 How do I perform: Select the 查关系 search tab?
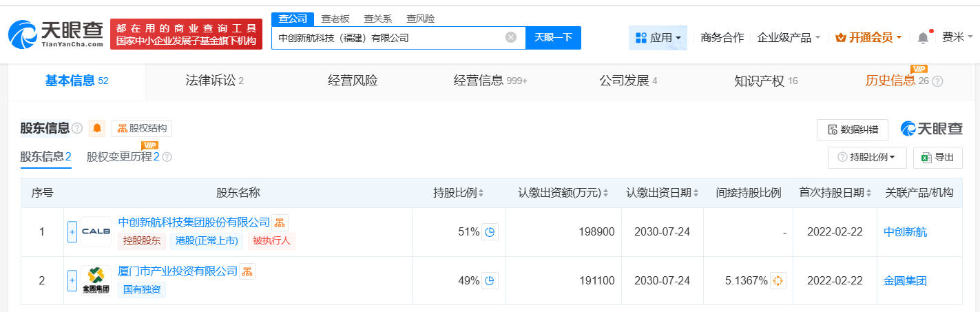point(377,19)
